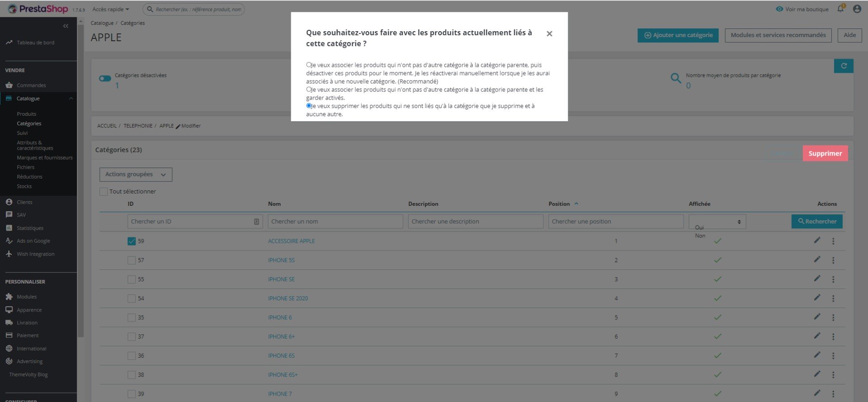868x402 pixels.
Task: Open more actions for IPHONE 5S row
Action: click(833, 260)
